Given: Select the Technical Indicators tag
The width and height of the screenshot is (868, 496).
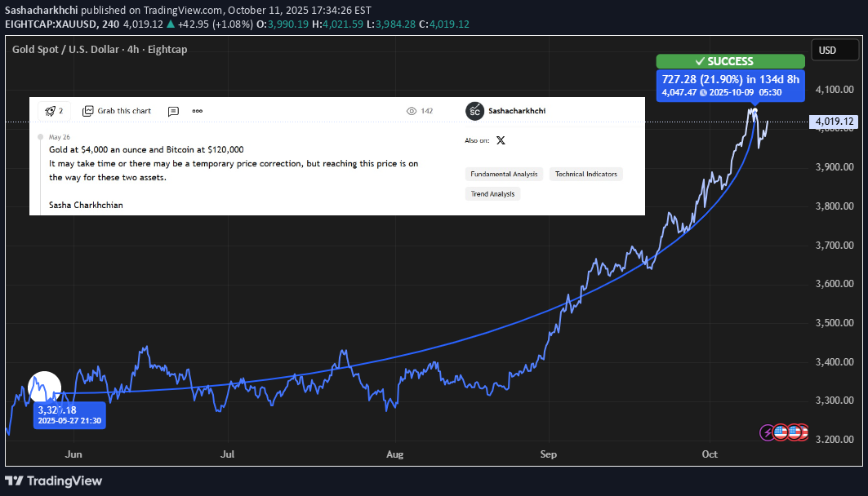Looking at the screenshot, I should click(586, 174).
